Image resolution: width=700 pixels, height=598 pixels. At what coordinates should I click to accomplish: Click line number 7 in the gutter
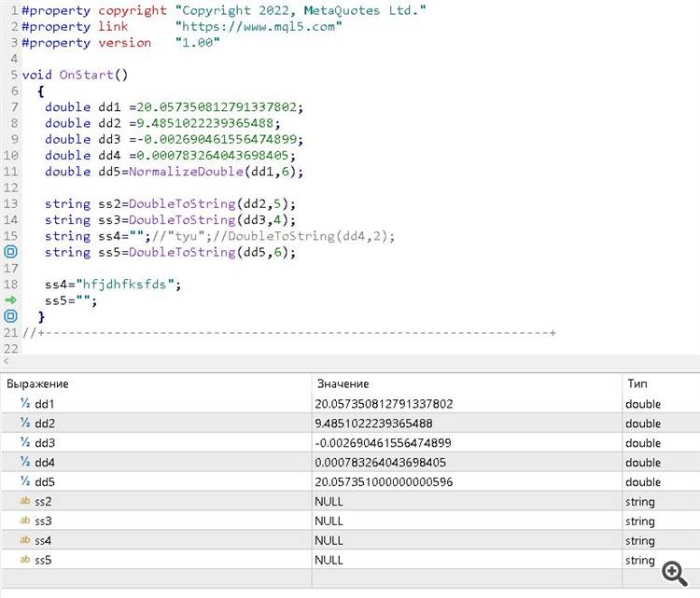[x=14, y=107]
